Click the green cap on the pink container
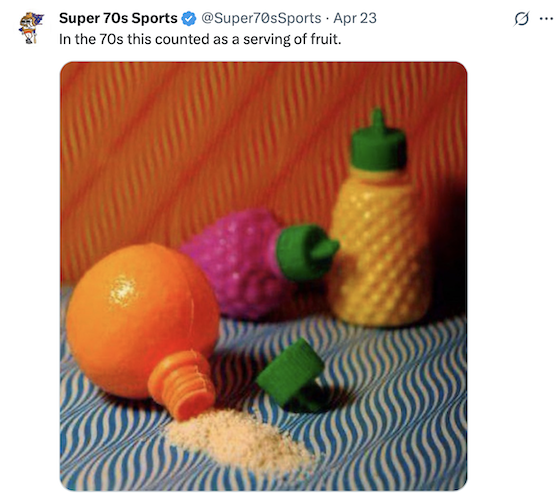Viewport: 560px width, 496px height. [x=306, y=251]
